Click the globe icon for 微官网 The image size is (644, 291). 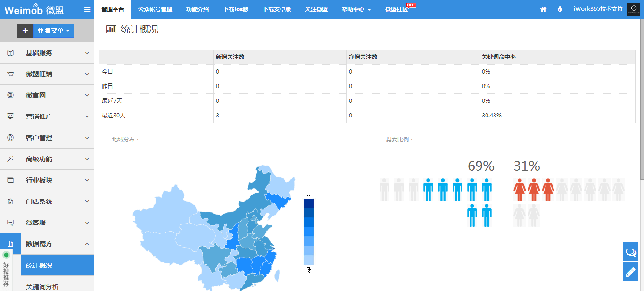(10, 95)
